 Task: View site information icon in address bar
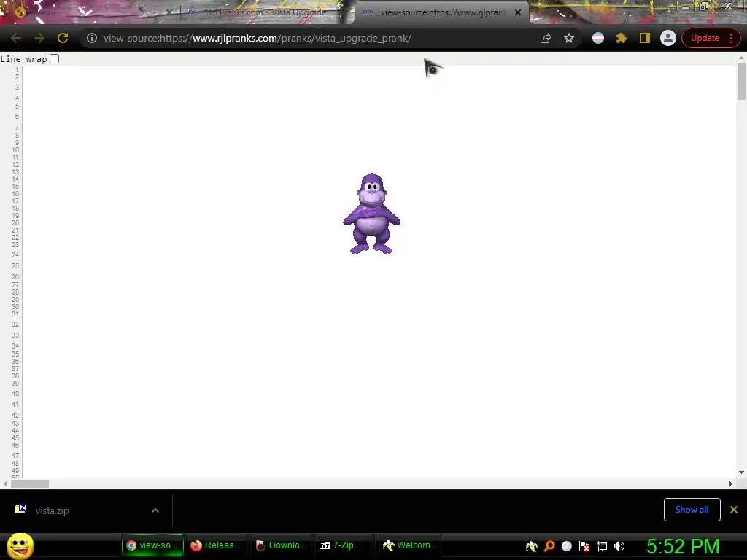pyautogui.click(x=91, y=38)
